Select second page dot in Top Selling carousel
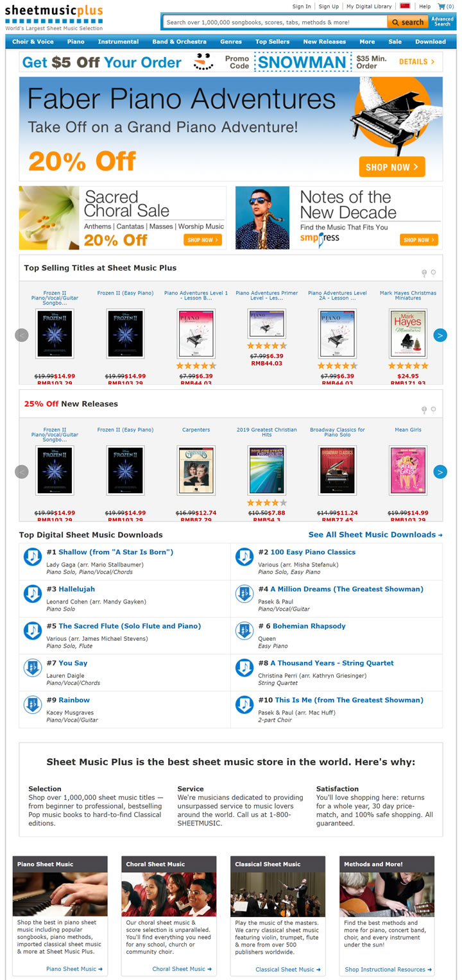 click(x=433, y=273)
